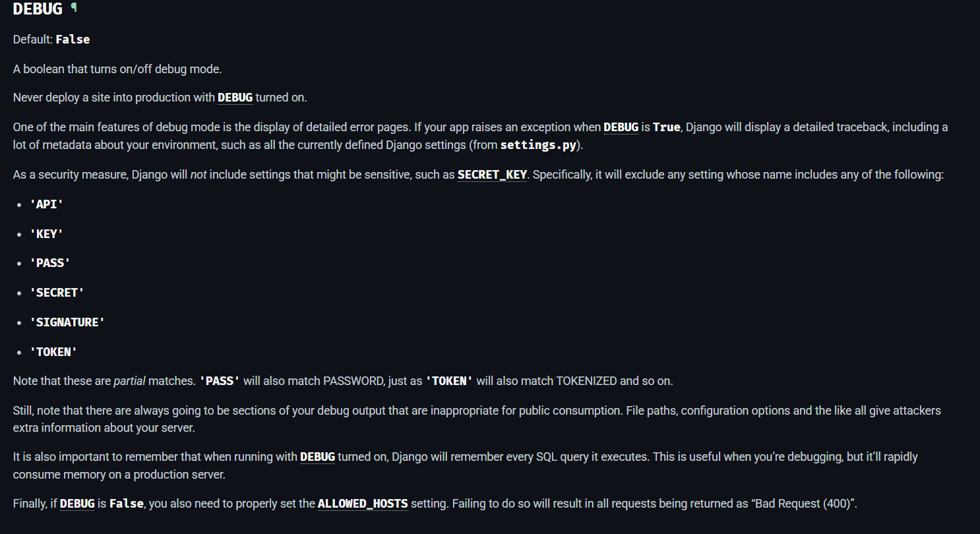Viewport: 980px width, 534px height.
Task: Select the 'KEY' bullet list item
Action: point(47,234)
